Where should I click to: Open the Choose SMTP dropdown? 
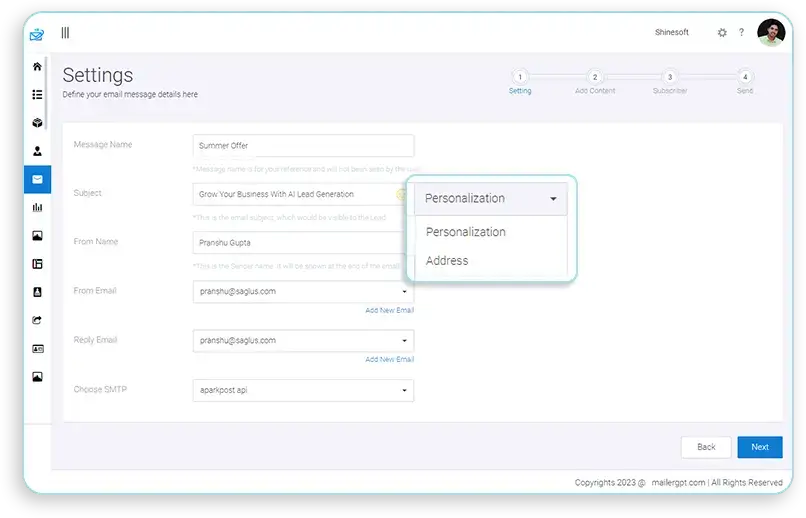303,390
